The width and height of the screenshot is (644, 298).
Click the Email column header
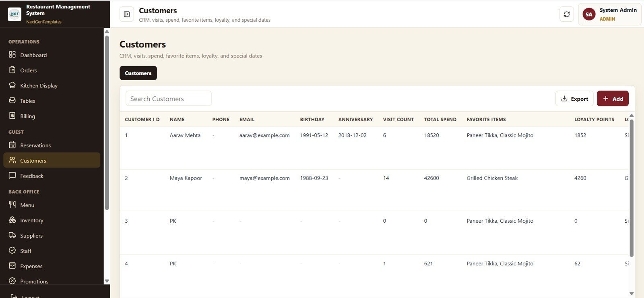coord(247,120)
